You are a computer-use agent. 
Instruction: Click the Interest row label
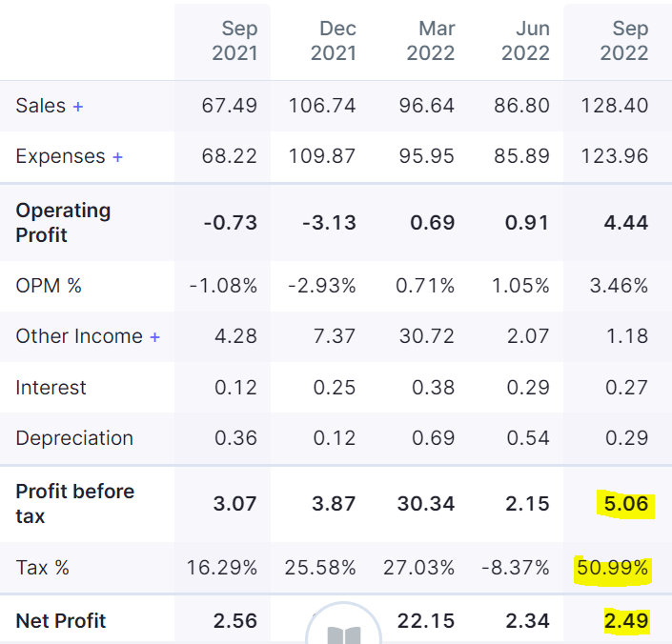click(51, 388)
